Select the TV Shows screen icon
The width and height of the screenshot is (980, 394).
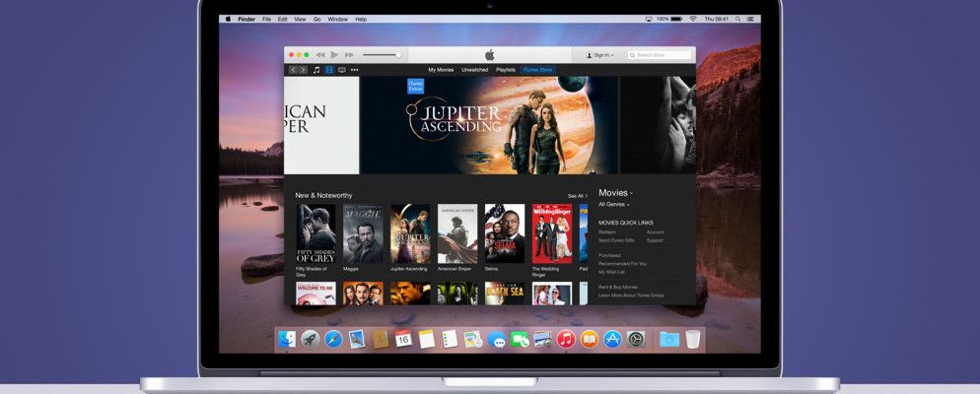(x=342, y=70)
